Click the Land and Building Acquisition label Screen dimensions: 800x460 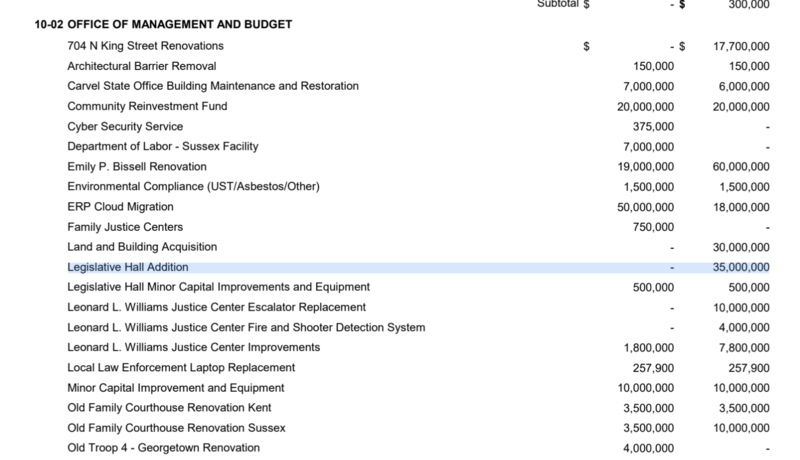[x=142, y=247]
